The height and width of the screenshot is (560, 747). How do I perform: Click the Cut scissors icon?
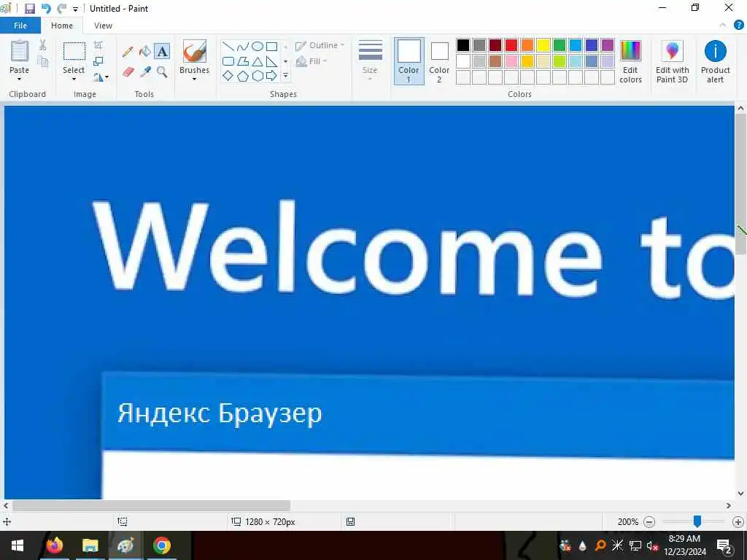[x=43, y=45]
